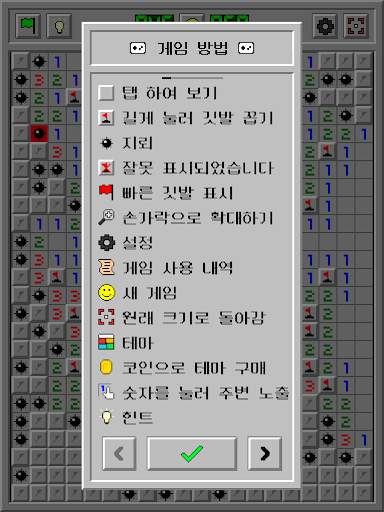Click the scroll icon beside 게임 사용 내역
This screenshot has width=384, height=512.
tap(106, 267)
